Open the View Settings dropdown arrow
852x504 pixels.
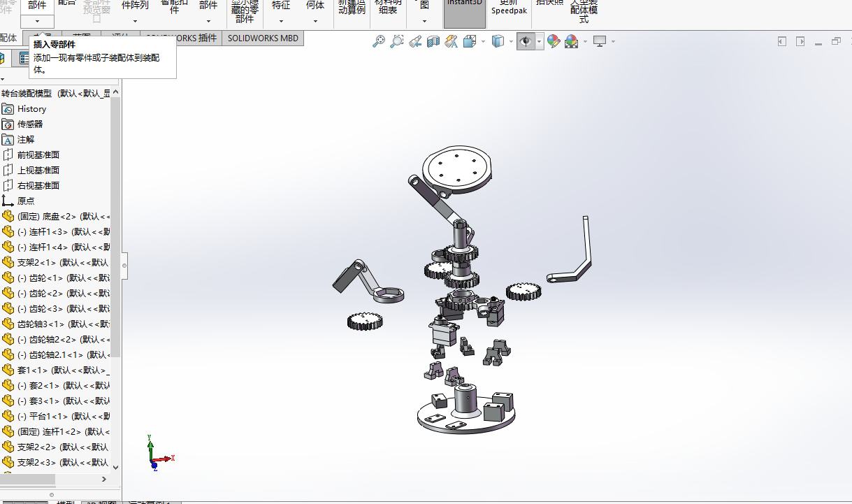click(x=613, y=41)
